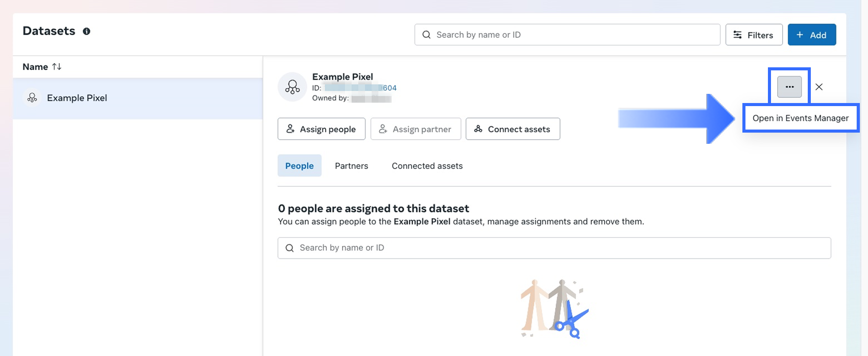
Task: Close the Example Pixel details panel
Action: (x=819, y=87)
